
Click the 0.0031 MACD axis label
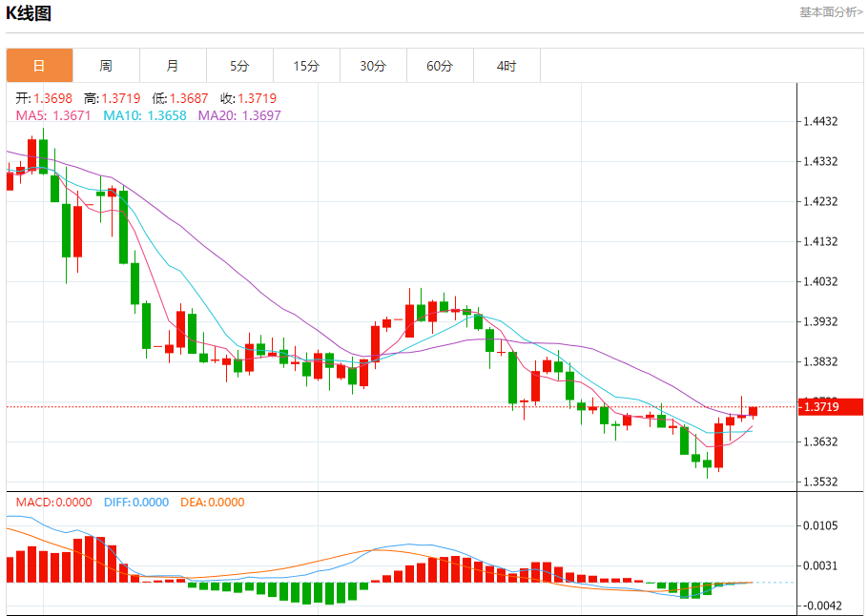pyautogui.click(x=821, y=565)
